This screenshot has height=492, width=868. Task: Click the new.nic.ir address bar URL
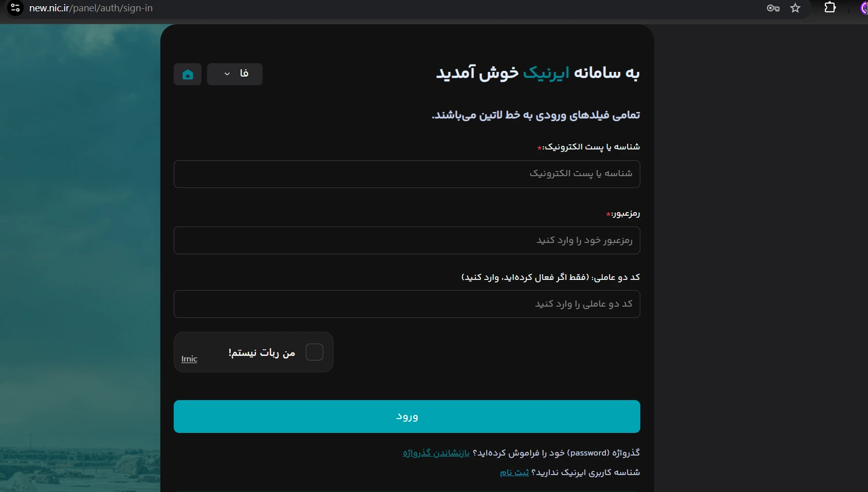click(x=91, y=8)
